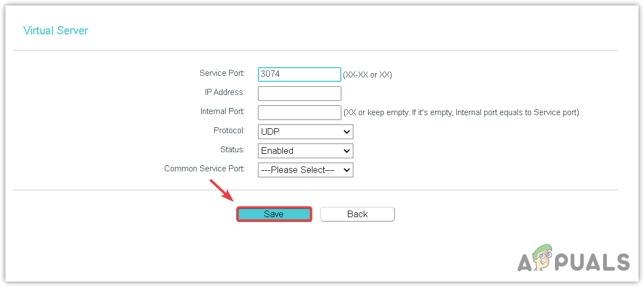644x287 pixels.
Task: Click the Internal Port label
Action: [222, 111]
